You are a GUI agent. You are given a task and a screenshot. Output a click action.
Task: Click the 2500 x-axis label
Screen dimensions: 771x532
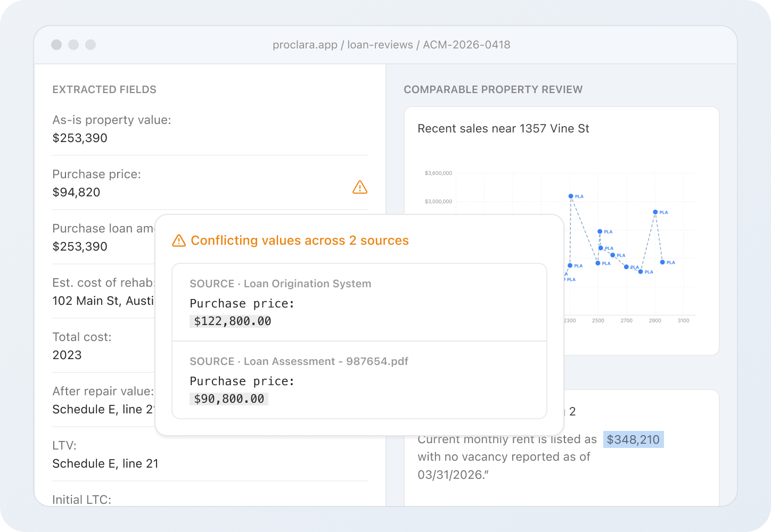(x=598, y=320)
